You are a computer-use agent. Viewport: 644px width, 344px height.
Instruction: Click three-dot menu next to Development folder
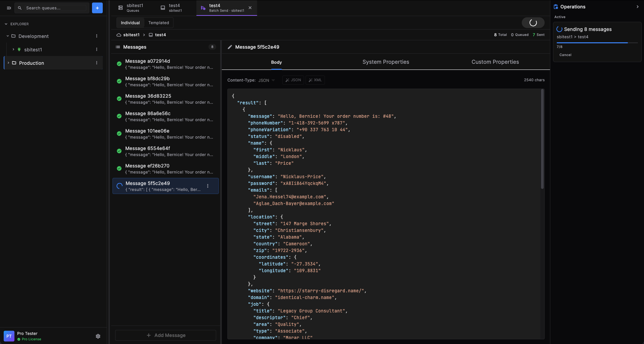pyautogui.click(x=97, y=36)
